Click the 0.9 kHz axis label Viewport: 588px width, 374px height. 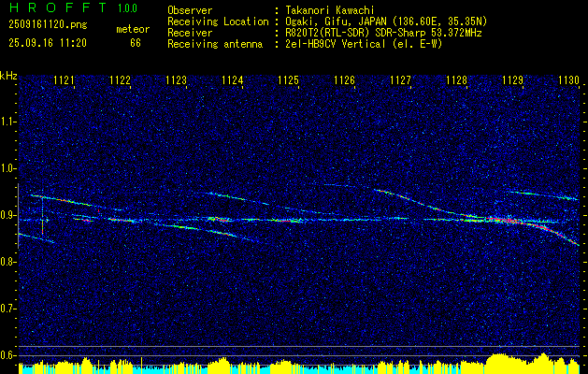coord(7,215)
